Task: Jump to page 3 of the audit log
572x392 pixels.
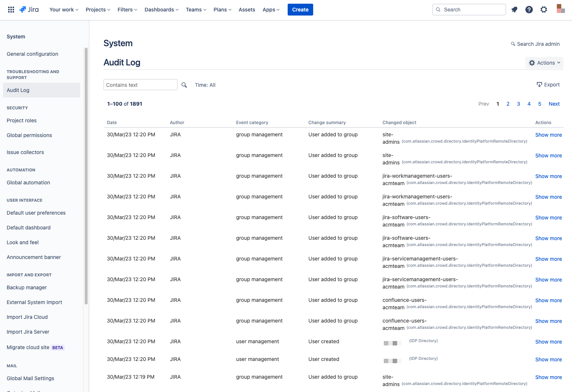Action: [518, 104]
